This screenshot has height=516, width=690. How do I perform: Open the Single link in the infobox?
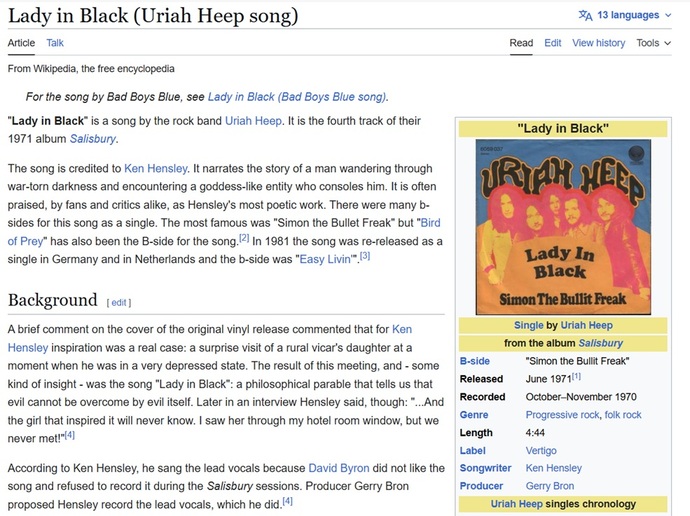529,326
